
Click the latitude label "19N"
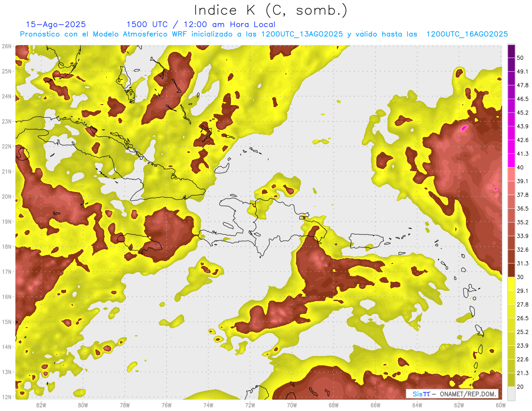click(x=7, y=221)
